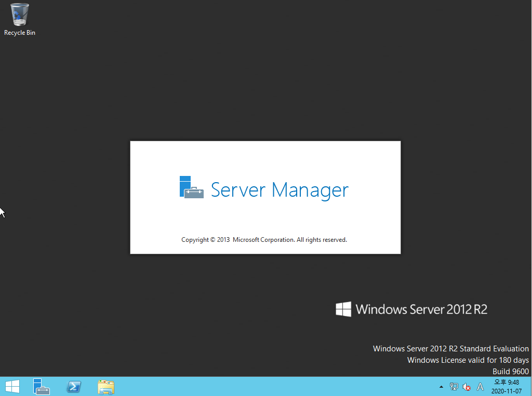Click the Recycle Bin label text
Viewport: 532px width, 396px height.
20,33
